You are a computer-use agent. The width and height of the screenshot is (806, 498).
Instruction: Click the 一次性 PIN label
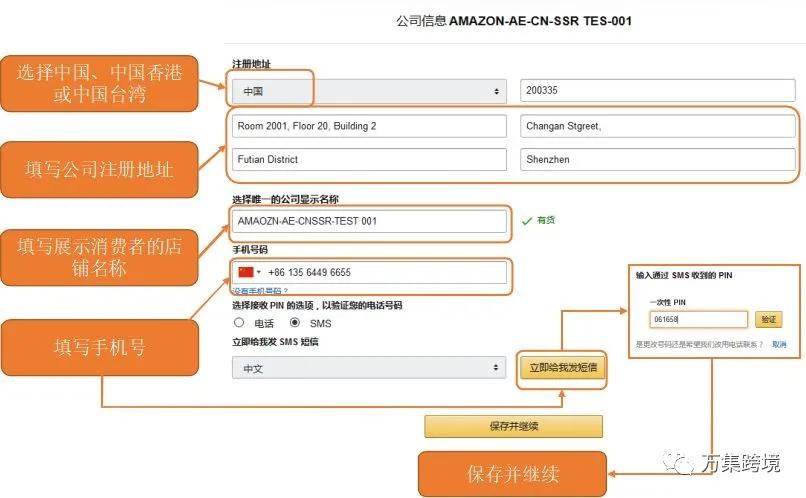(x=668, y=302)
